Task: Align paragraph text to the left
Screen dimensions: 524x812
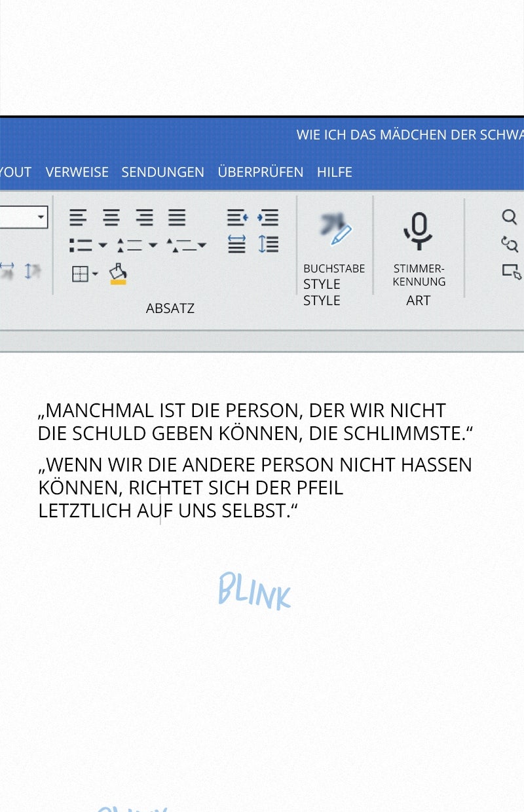Action: click(78, 217)
